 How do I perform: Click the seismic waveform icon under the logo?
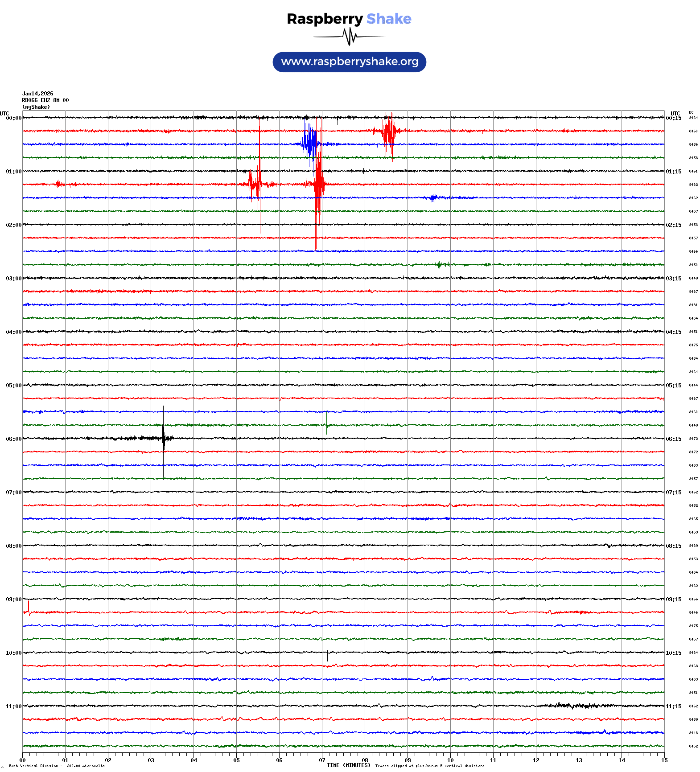350,37
